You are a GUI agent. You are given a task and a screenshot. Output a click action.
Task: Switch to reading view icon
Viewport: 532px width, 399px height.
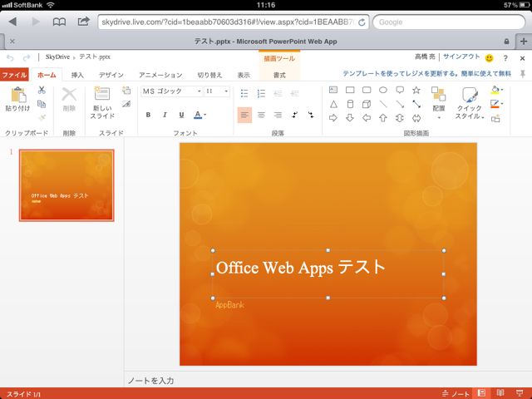[500, 393]
